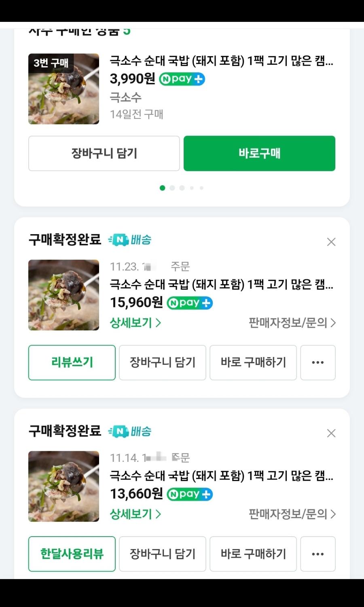Dismiss the 11.23 order card with X

coord(331,242)
